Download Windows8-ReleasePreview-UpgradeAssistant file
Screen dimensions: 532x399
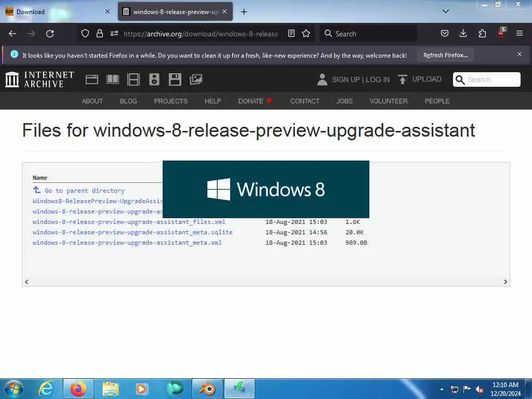click(97, 201)
